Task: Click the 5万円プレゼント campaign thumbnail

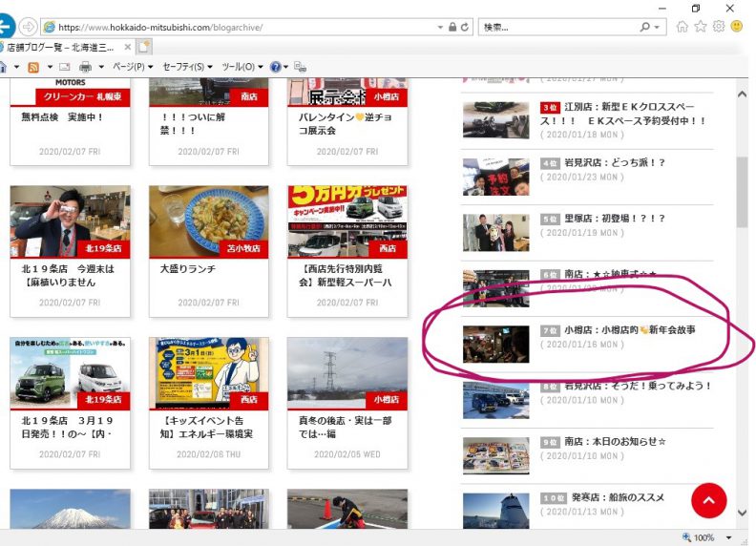Action: click(347, 221)
